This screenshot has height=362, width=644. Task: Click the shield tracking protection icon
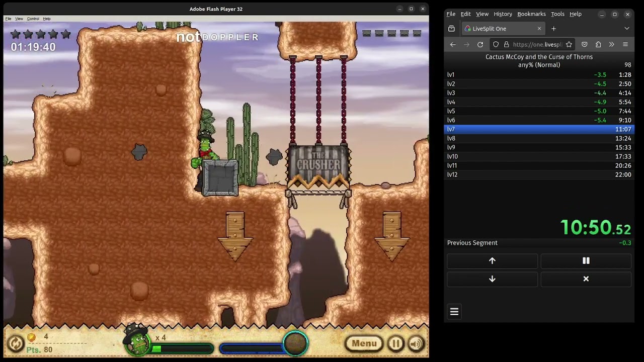click(496, 45)
